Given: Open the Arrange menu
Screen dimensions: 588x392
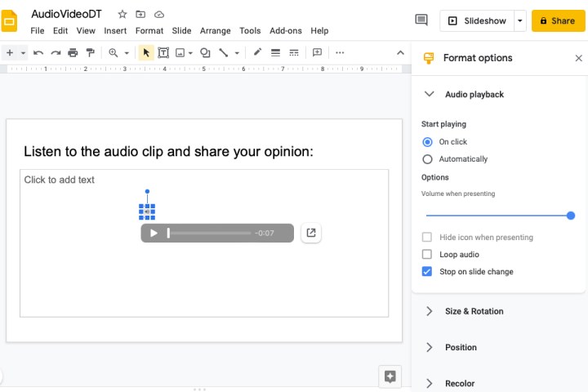Looking at the screenshot, I should 216,31.
